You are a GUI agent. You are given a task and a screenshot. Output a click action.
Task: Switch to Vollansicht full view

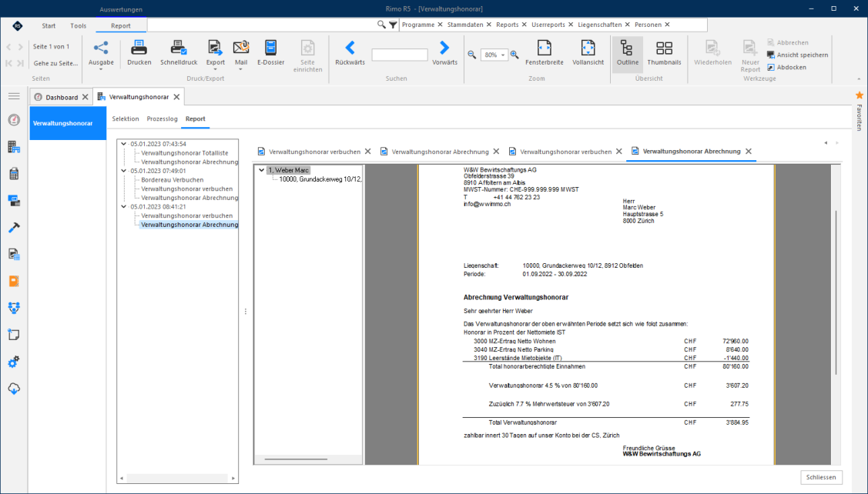588,53
